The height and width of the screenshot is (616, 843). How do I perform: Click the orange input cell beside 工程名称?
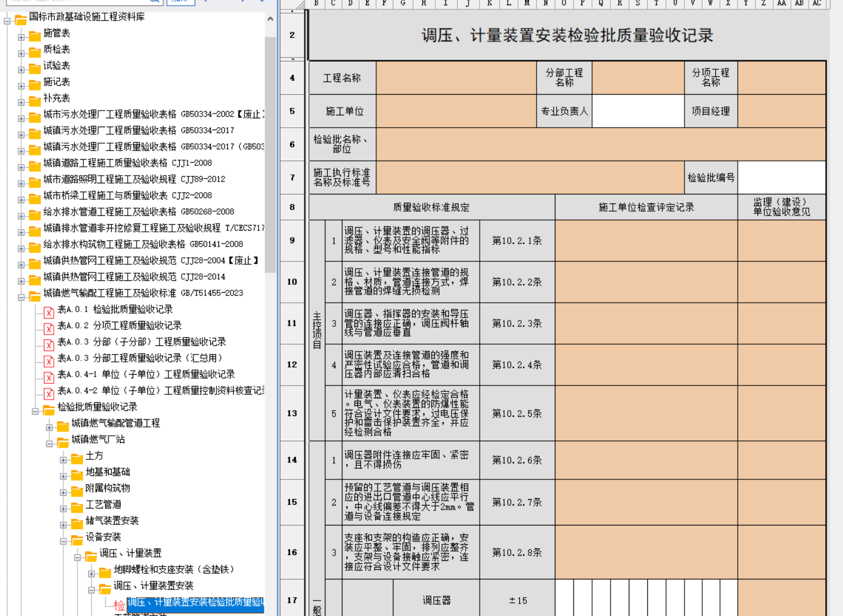tap(457, 77)
